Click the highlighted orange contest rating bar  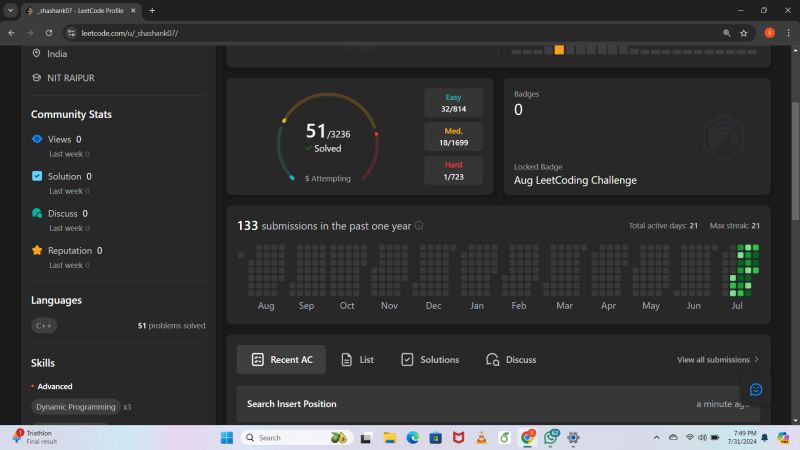[559, 49]
